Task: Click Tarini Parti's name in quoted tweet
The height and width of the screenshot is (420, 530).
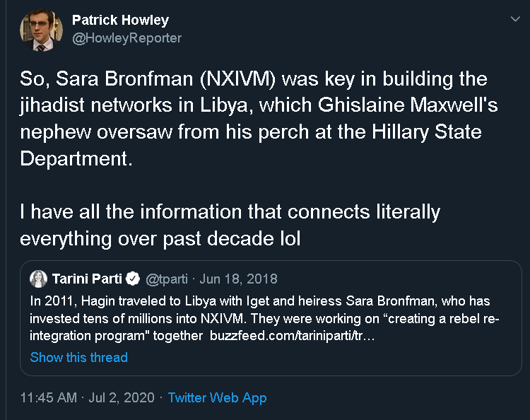Action: tap(88, 278)
